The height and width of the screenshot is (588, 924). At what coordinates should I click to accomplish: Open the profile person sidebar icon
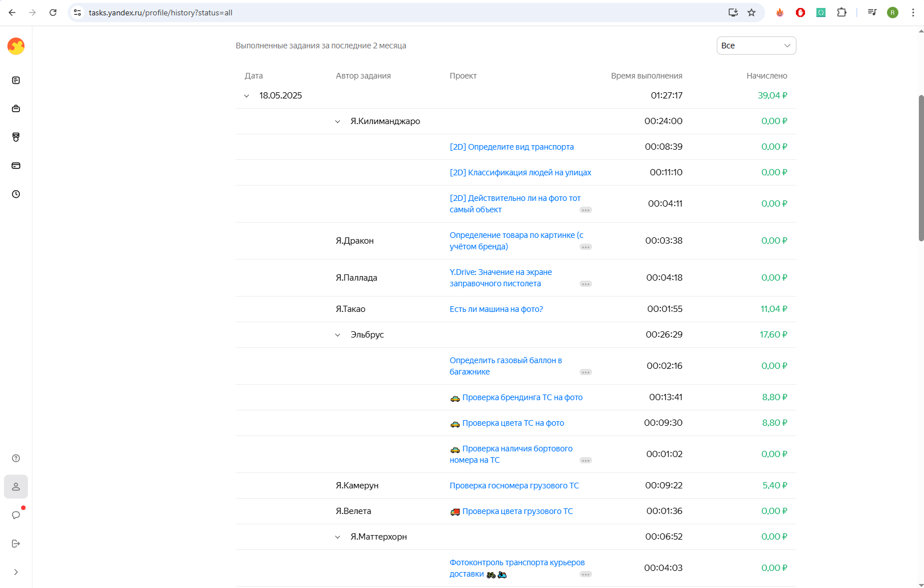16,487
